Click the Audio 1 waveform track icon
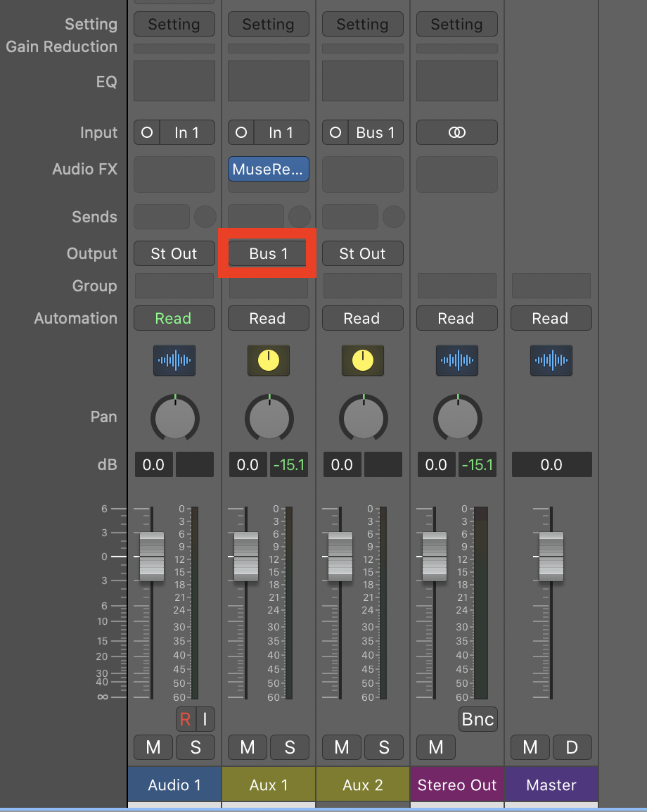 coord(174,360)
